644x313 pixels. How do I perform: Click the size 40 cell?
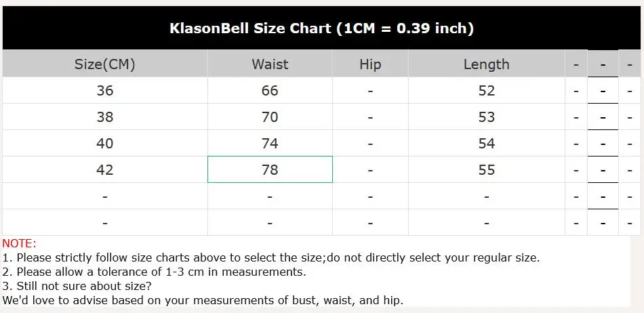tap(104, 144)
